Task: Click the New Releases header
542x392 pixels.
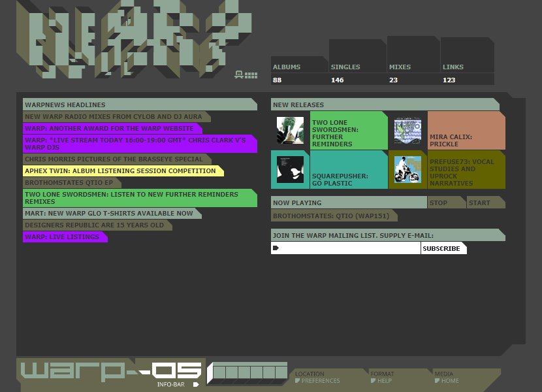Action: 385,105
